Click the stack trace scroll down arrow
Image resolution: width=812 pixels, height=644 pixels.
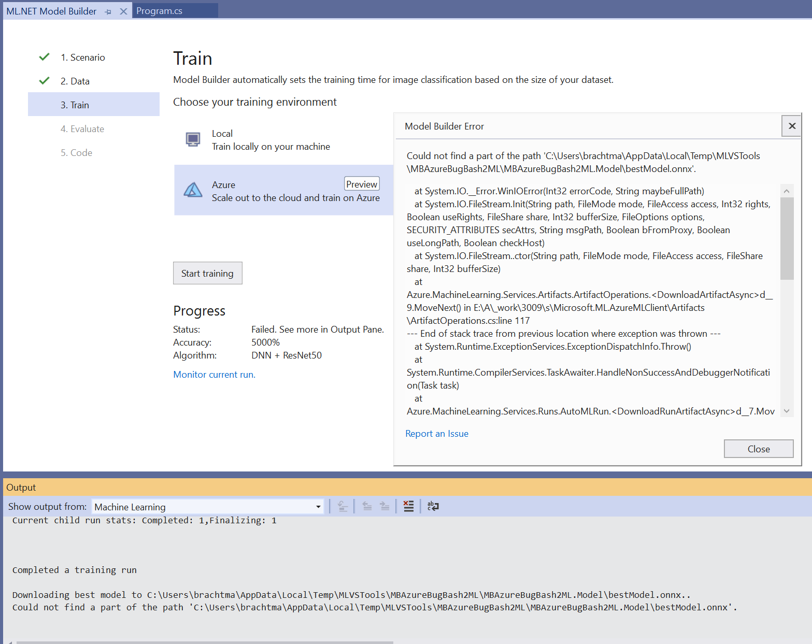787,411
